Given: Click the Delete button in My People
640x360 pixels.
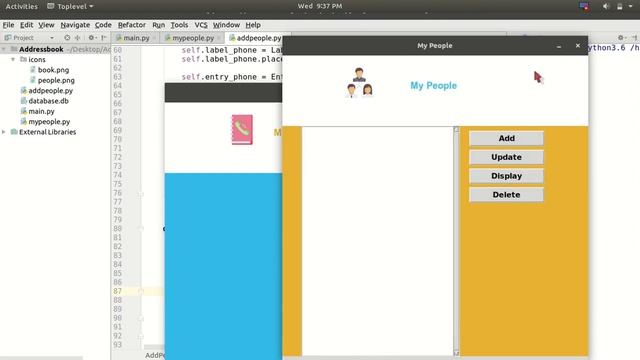Looking at the screenshot, I should (506, 195).
